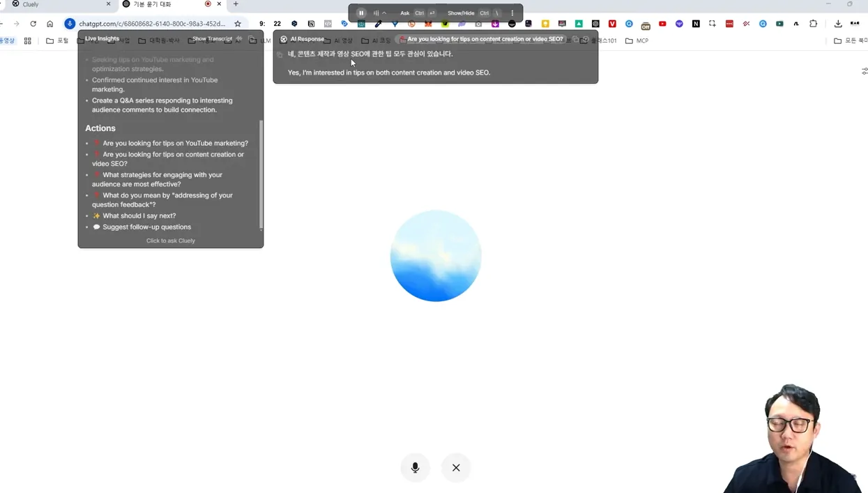Bookmark this page with the star
This screenshot has width=868, height=493.
pos(238,24)
